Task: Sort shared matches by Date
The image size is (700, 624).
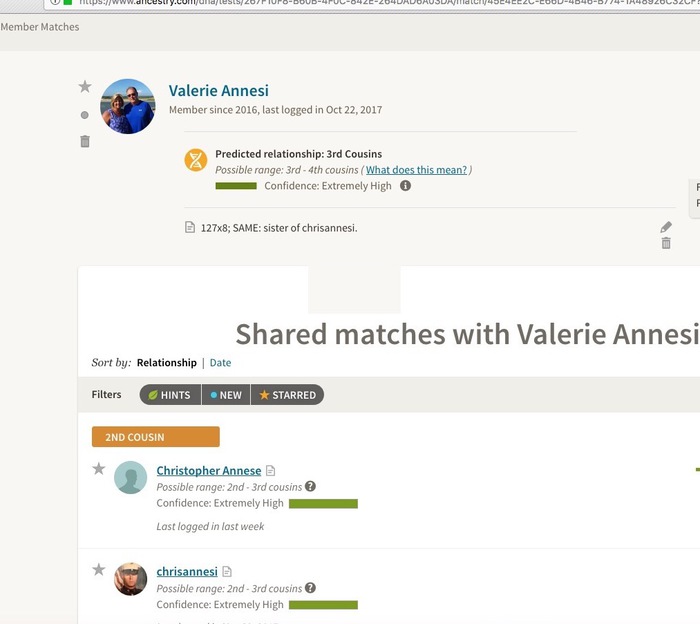Action: pos(220,363)
